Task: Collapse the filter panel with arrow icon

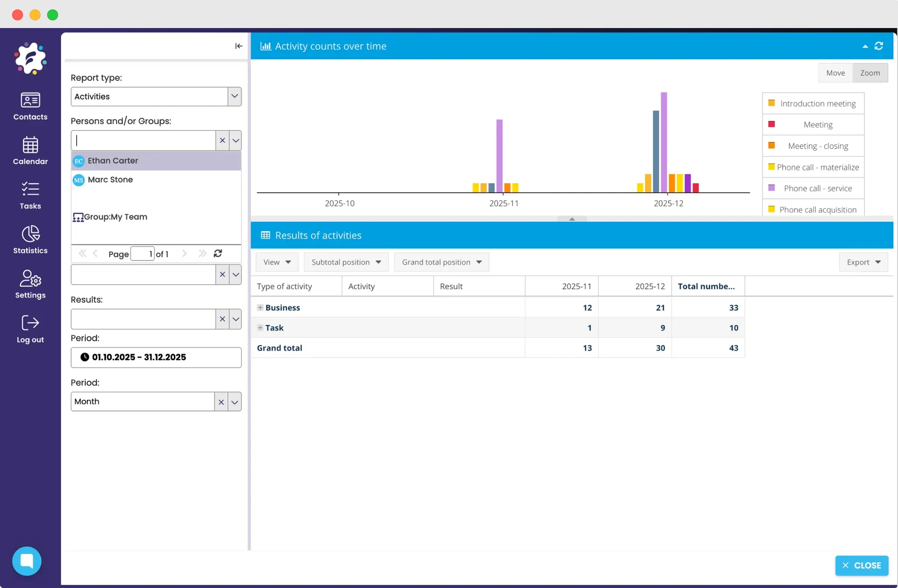Action: tap(239, 46)
